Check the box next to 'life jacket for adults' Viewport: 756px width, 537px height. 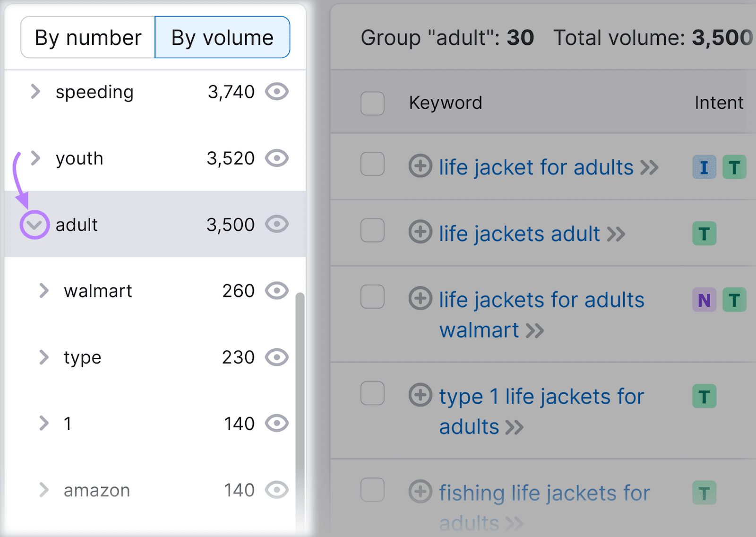pyautogui.click(x=372, y=165)
